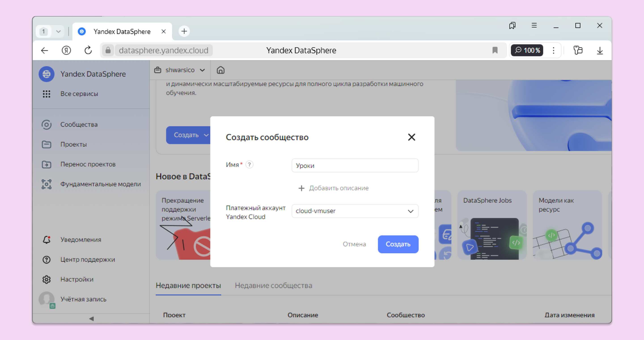Open the Уведомления bell icon
Viewport: 644px width, 340px height.
[x=47, y=240]
